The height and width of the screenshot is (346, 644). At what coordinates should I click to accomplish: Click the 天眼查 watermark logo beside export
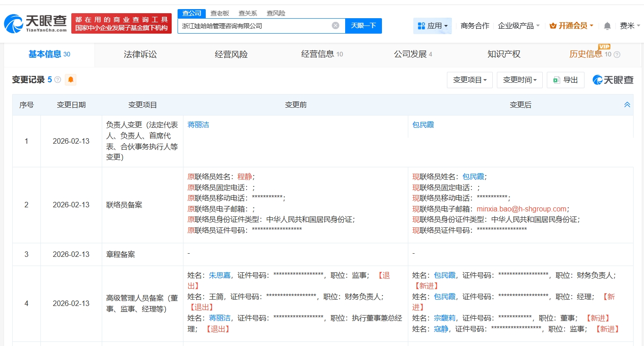[612, 80]
